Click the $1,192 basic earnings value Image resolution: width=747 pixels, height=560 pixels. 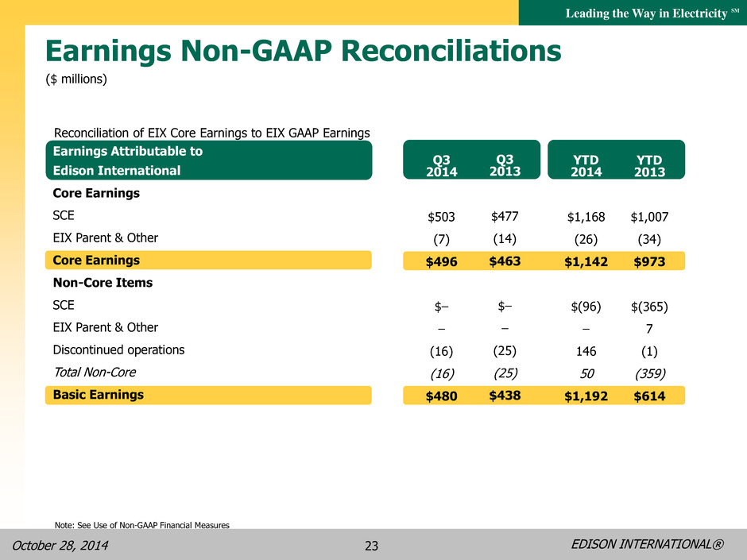pyautogui.click(x=586, y=396)
